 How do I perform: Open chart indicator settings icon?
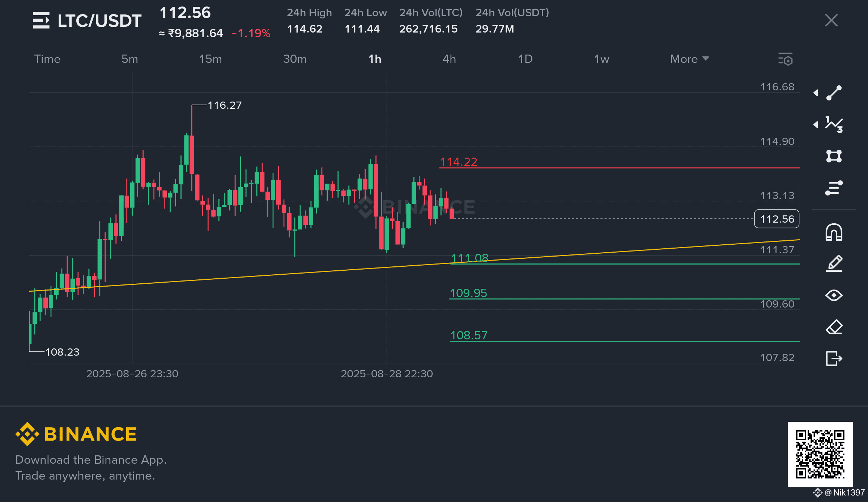click(785, 59)
